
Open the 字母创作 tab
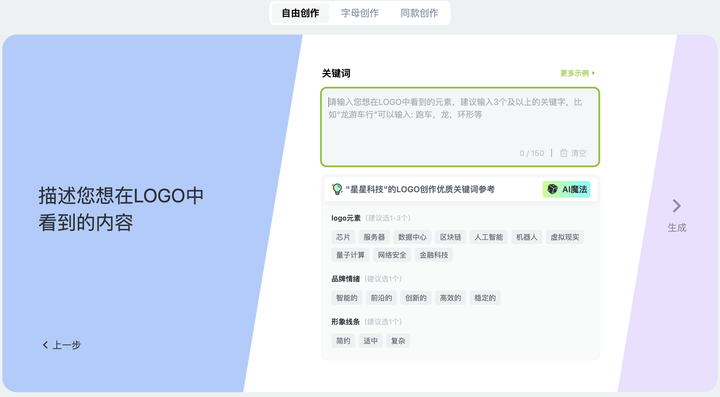[360, 13]
